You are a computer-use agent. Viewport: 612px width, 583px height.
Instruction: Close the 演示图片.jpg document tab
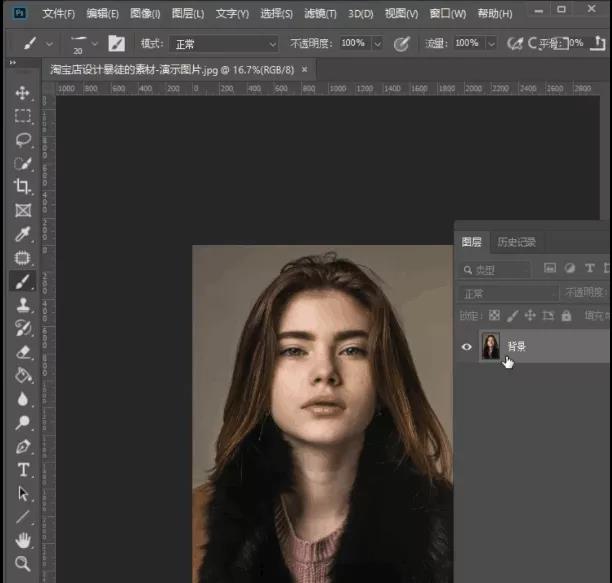point(304,69)
